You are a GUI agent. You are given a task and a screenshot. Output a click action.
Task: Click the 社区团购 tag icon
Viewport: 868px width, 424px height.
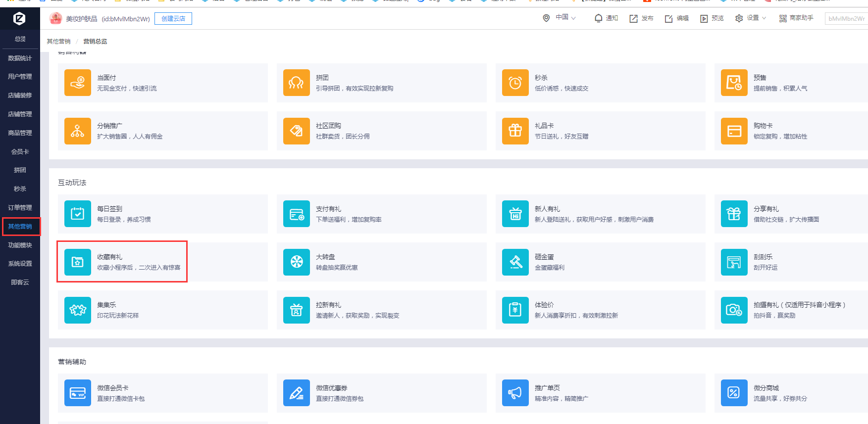point(297,131)
